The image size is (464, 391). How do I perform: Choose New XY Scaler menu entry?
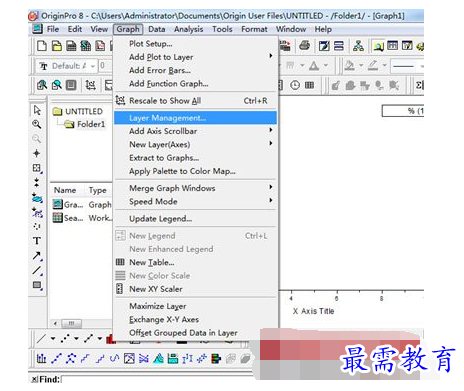pos(195,289)
